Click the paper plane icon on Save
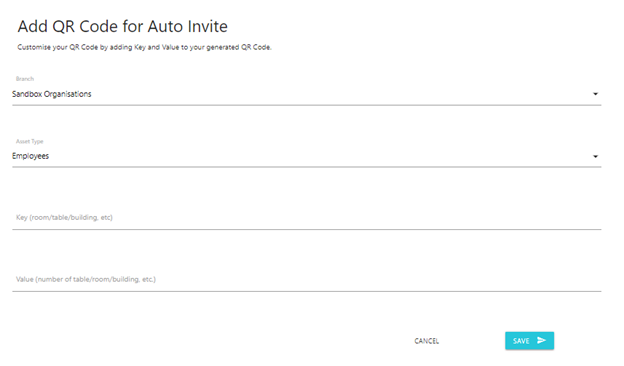This screenshot has height=366, width=624. (541, 341)
